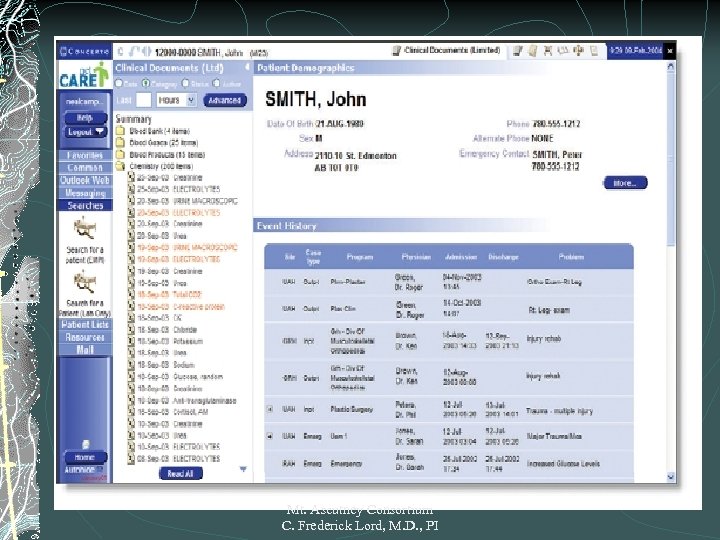Image resolution: width=720 pixels, height=540 pixels.
Task: Click the last page icon before the clock
Action: click(594, 51)
